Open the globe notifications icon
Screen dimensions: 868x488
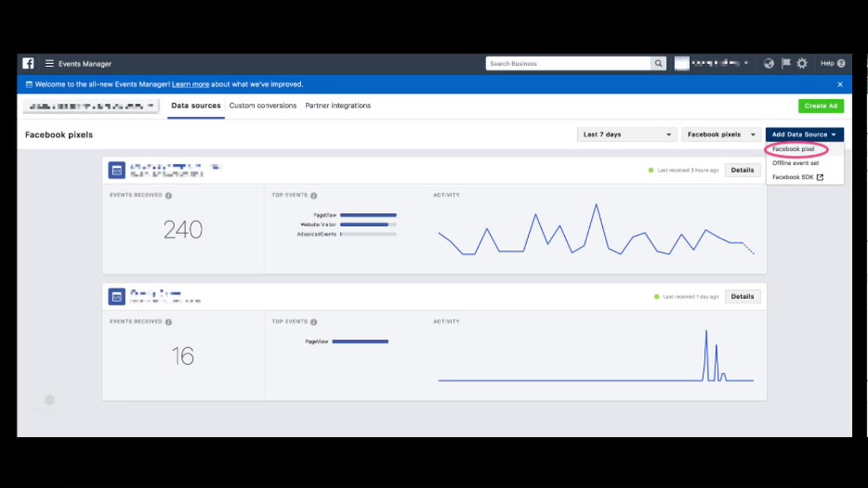point(768,63)
